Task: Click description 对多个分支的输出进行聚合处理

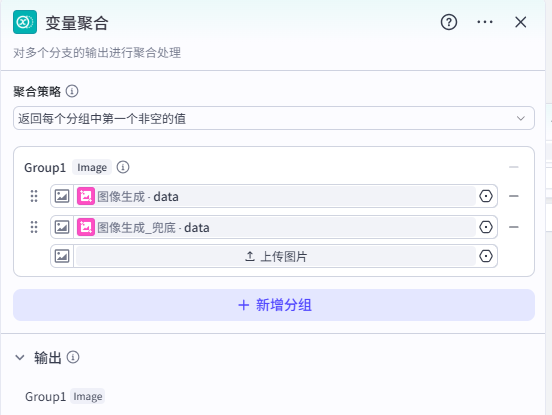Action: (x=97, y=53)
